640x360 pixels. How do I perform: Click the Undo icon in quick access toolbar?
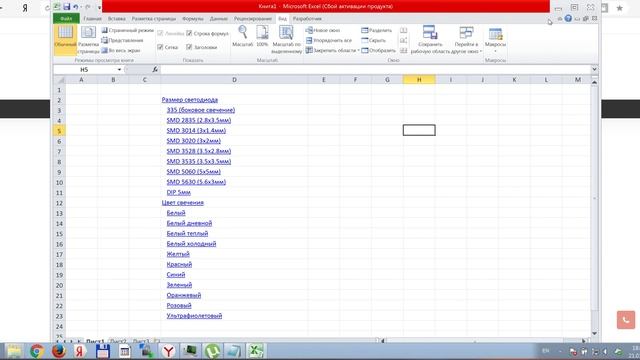(76, 7)
